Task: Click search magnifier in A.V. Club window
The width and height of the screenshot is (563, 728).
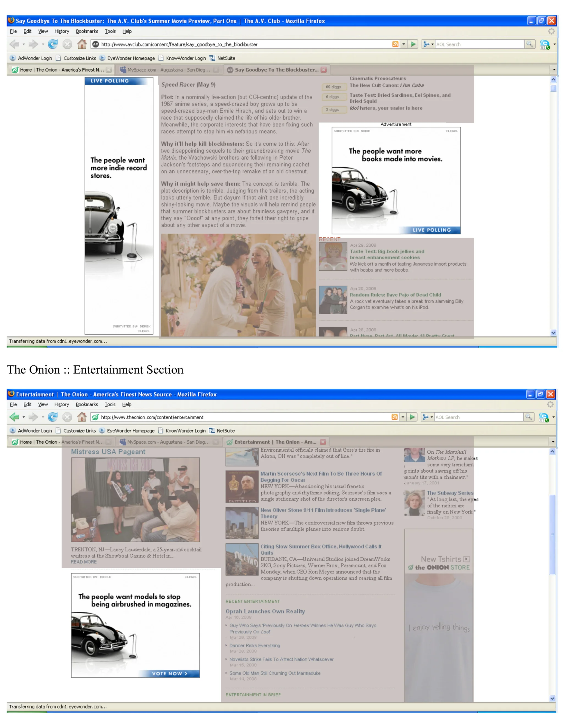Action: [x=529, y=44]
